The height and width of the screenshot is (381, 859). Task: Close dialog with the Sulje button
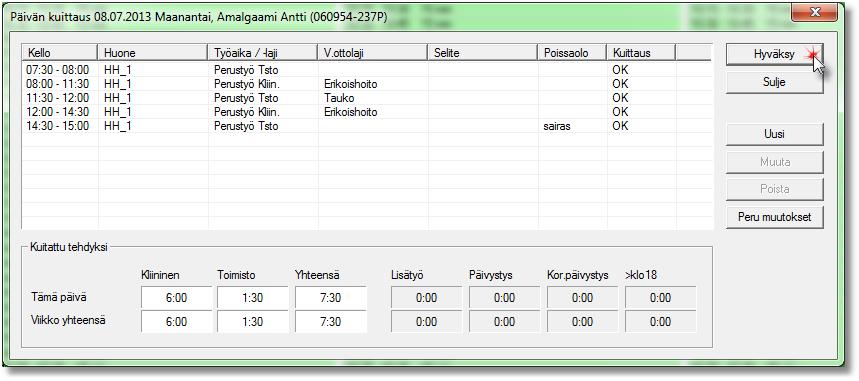[774, 82]
